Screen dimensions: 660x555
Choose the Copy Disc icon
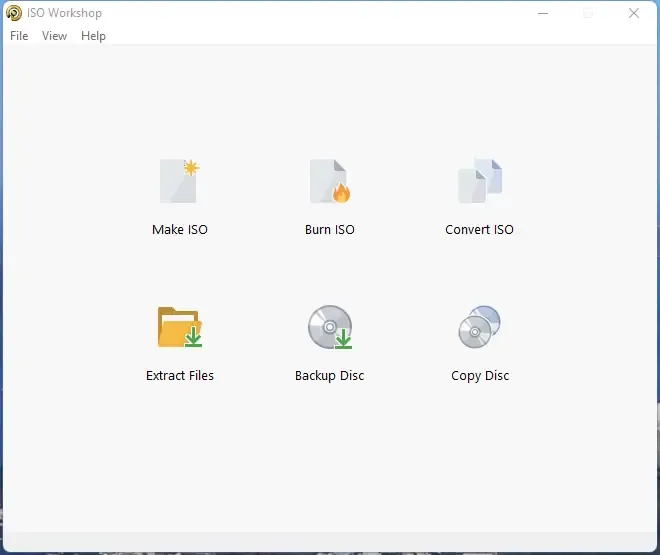click(x=479, y=327)
